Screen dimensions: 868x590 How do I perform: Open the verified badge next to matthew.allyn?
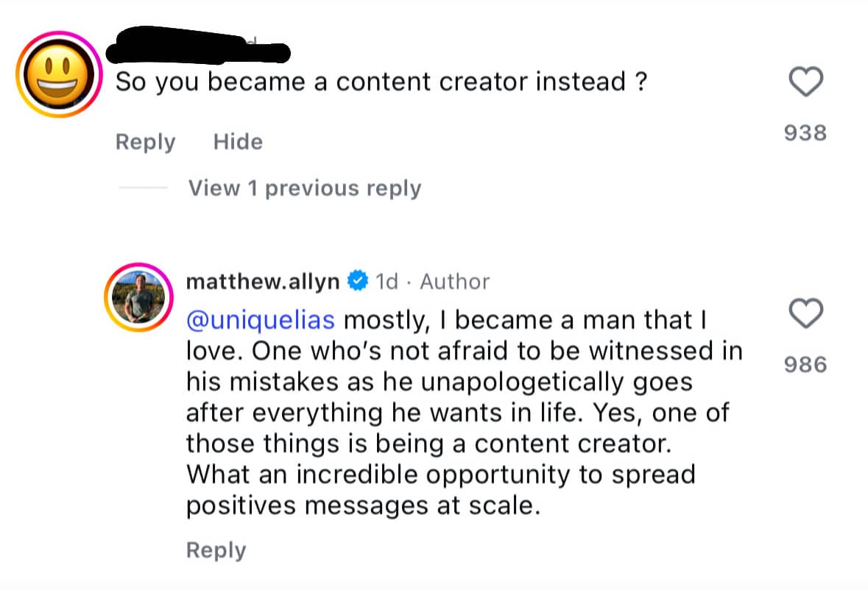(x=358, y=281)
